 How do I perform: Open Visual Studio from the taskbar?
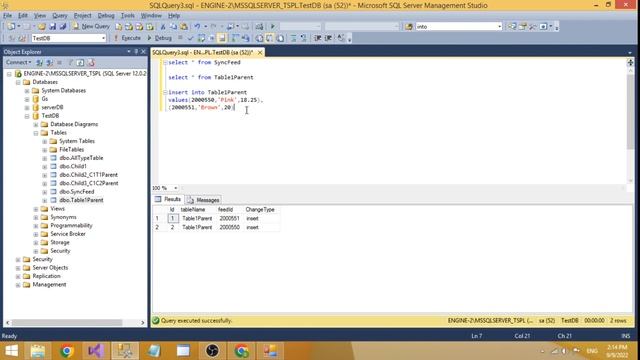tap(95, 351)
